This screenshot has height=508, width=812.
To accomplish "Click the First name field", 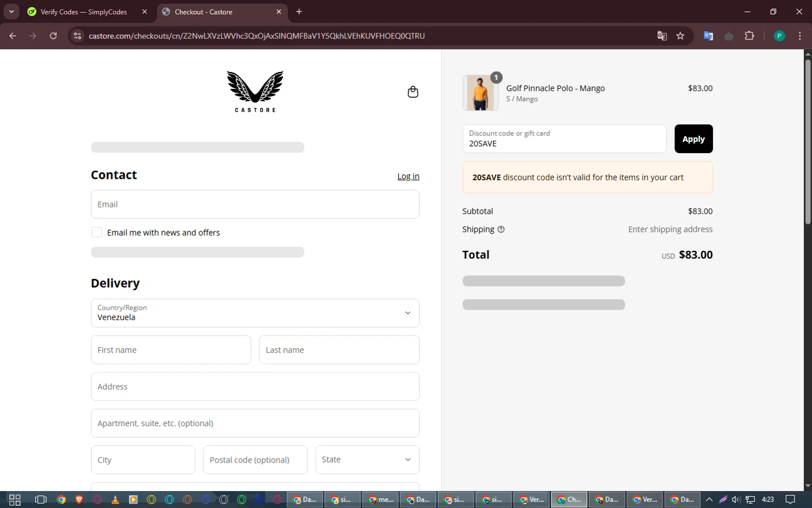I will (171, 350).
